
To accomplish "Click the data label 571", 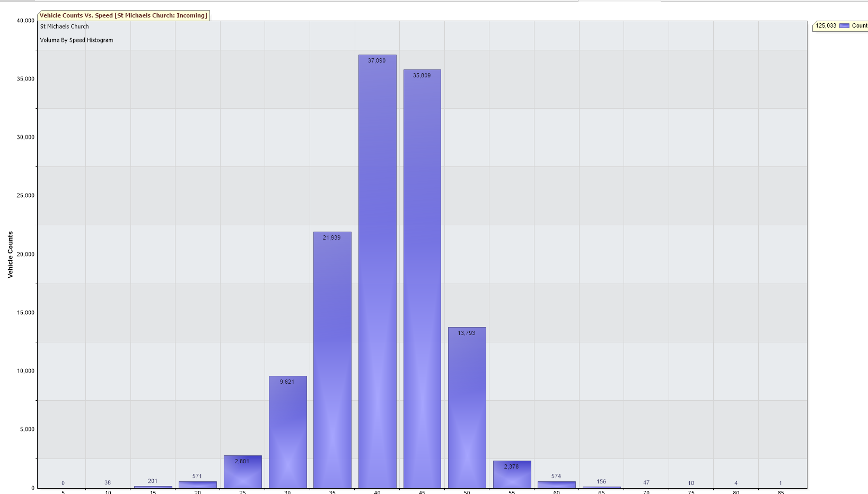I will pos(197,476).
